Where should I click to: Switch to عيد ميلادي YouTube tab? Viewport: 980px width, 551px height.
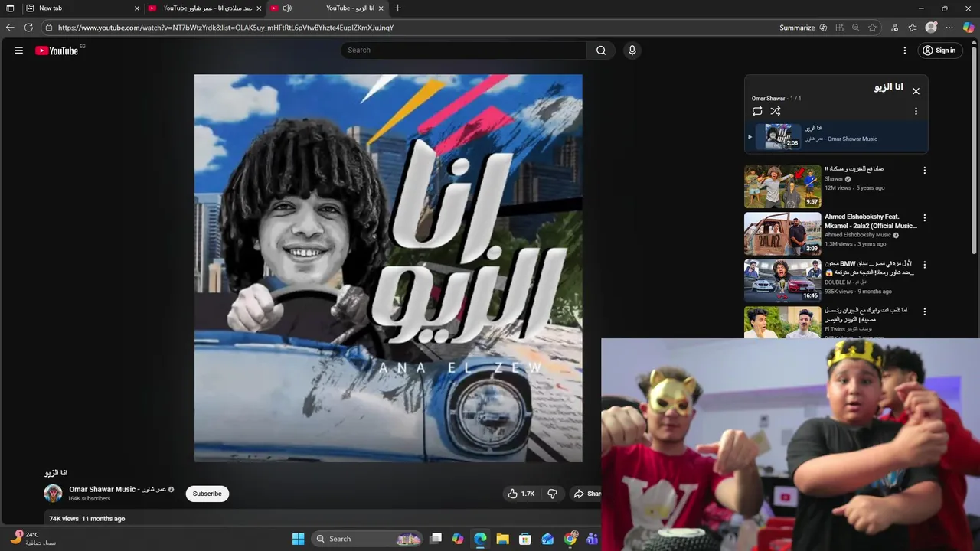click(205, 8)
